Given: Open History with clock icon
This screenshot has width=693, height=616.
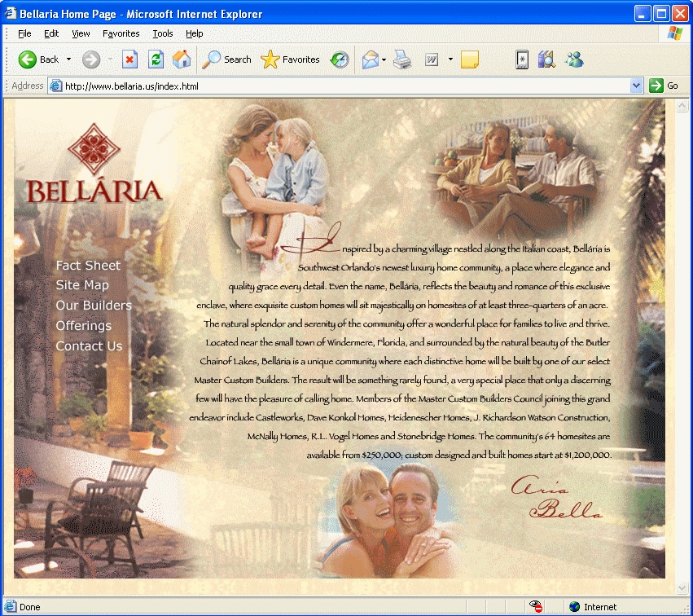Looking at the screenshot, I should point(339,59).
